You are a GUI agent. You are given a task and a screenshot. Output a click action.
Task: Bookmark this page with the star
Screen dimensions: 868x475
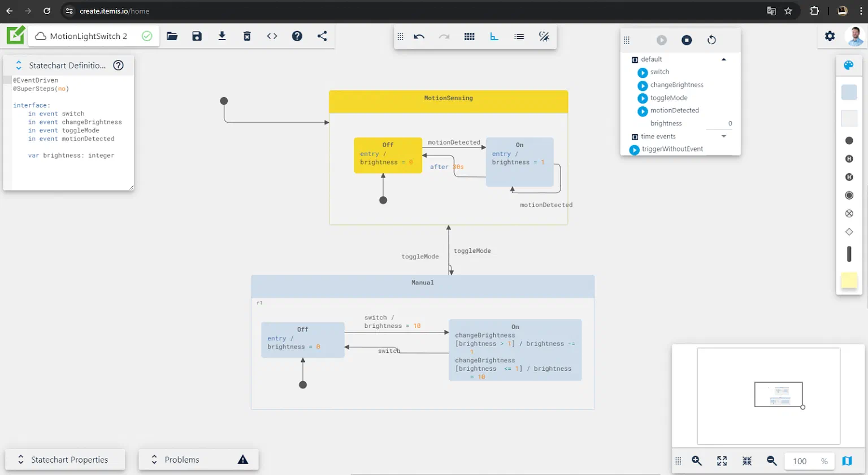[x=788, y=11]
